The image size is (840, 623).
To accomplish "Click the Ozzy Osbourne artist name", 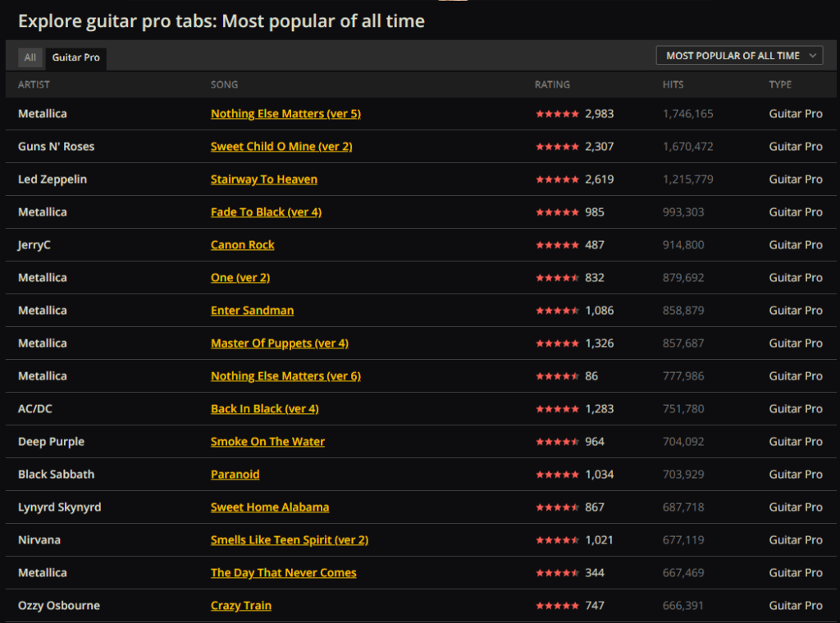I will [x=59, y=605].
